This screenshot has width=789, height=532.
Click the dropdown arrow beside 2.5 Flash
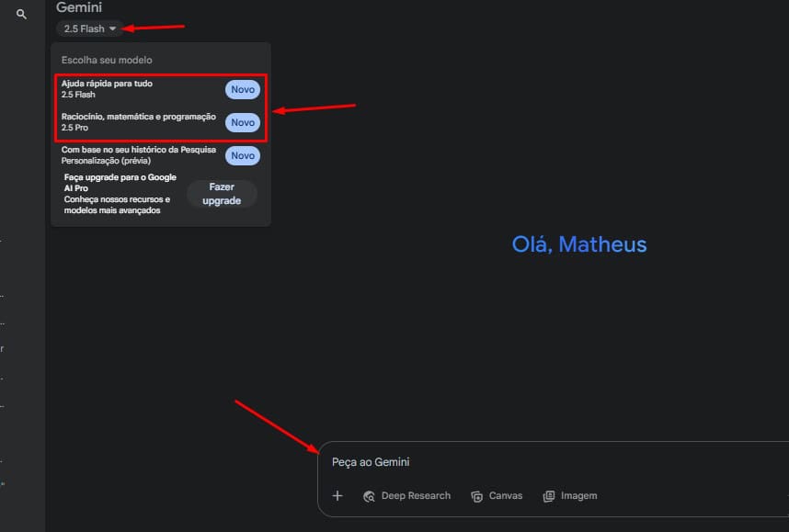113,28
